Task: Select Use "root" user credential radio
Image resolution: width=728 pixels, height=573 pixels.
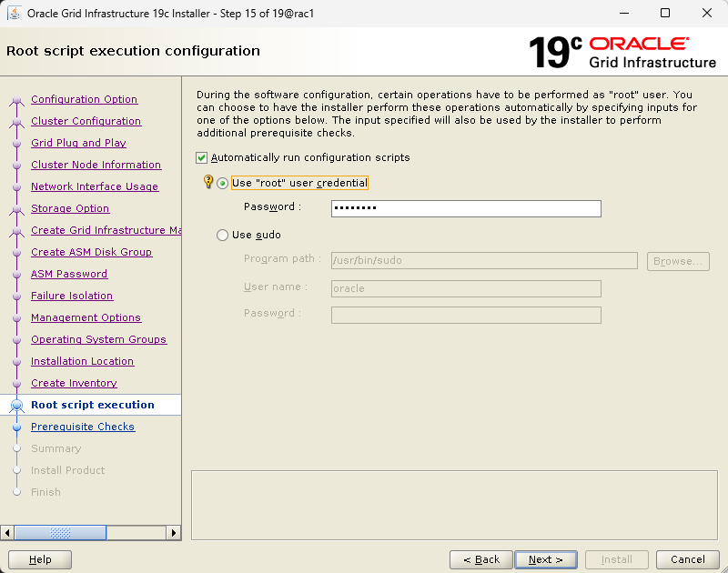Action: click(x=222, y=183)
